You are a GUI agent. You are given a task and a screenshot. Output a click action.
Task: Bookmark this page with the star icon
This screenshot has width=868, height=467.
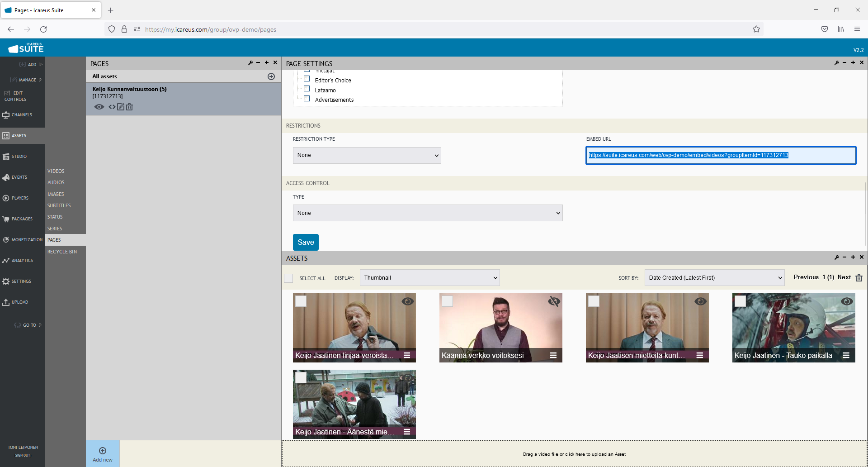pyautogui.click(x=756, y=29)
